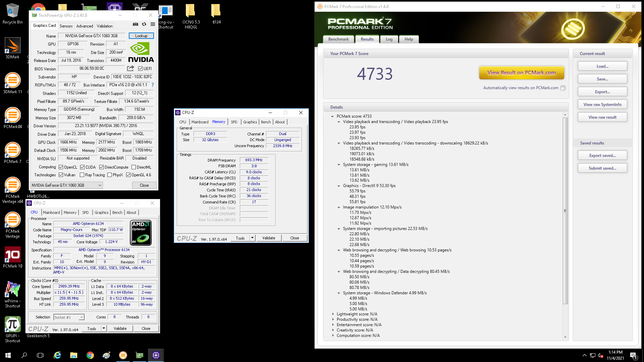
Task: Open wPrime shortcut on desktop
Action: [x=12, y=295]
